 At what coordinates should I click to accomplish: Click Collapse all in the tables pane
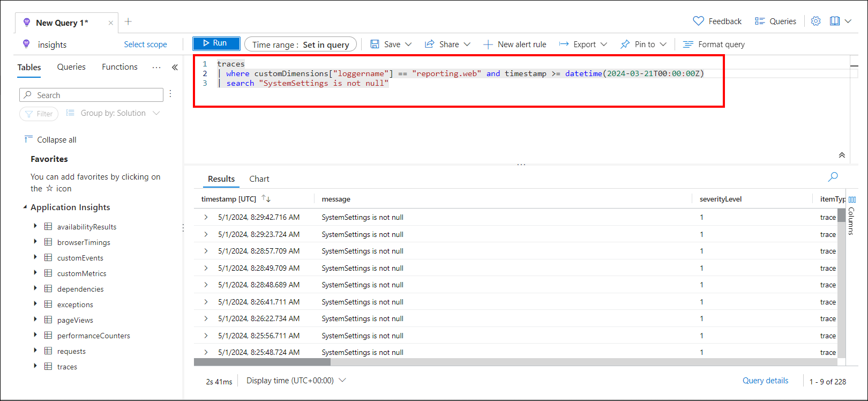point(50,140)
